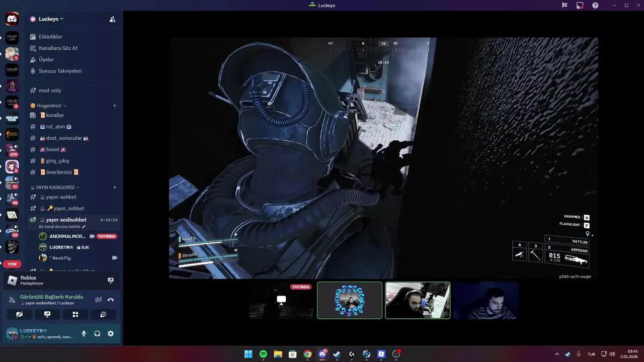Open Roblox from the taskbar
Image resolution: width=644 pixels, height=362 pixels.
[381, 354]
